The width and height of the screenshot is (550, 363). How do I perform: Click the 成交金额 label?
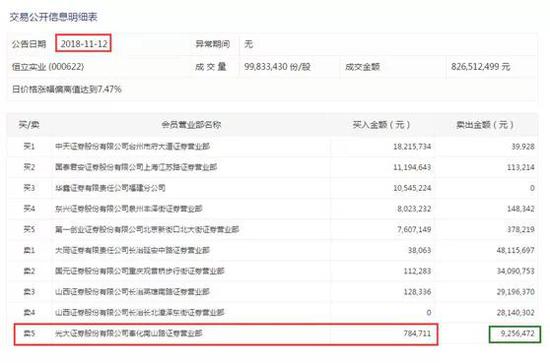click(362, 67)
